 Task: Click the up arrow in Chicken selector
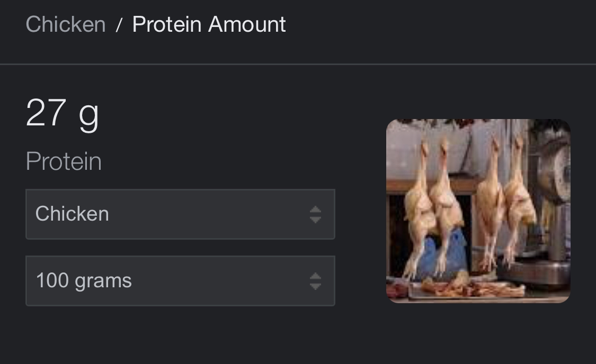316,210
